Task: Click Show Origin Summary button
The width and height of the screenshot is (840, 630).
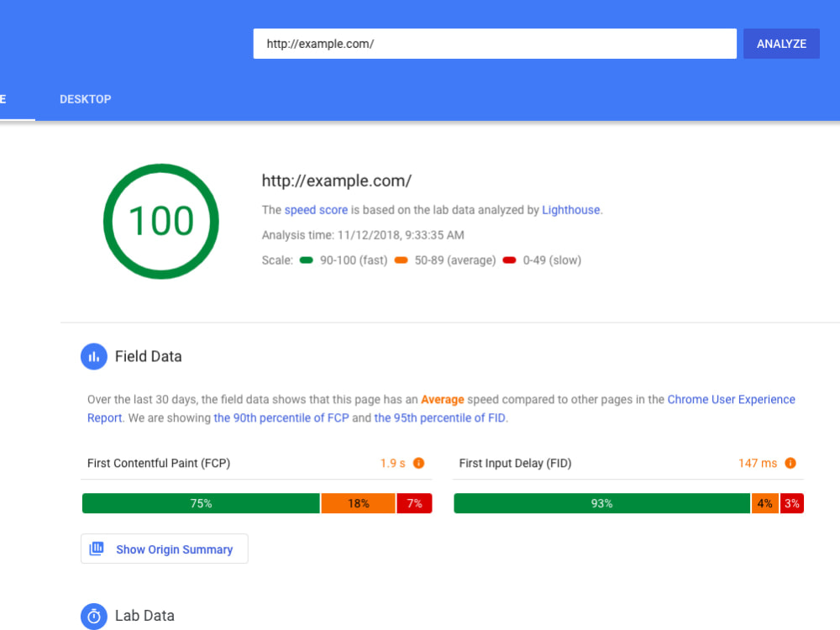Action: click(x=165, y=549)
